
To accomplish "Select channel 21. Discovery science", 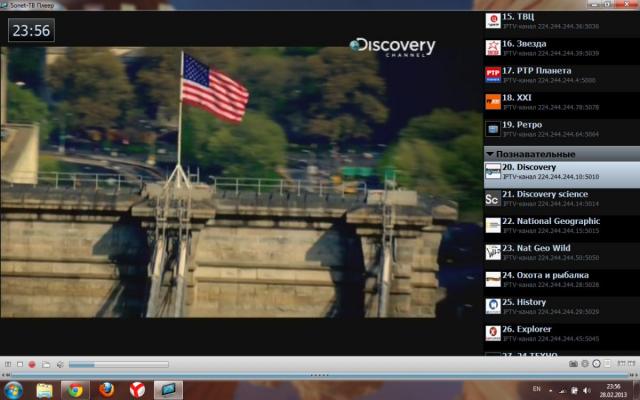I will pyautogui.click(x=545, y=198).
